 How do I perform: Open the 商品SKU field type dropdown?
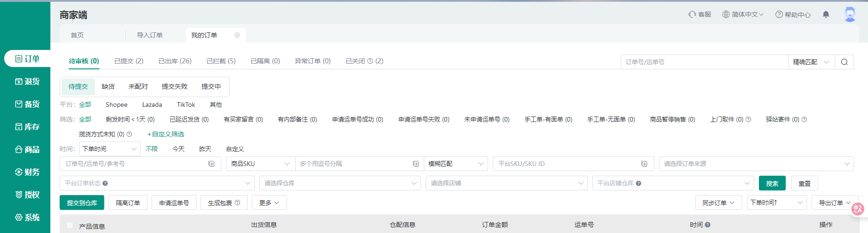261,164
